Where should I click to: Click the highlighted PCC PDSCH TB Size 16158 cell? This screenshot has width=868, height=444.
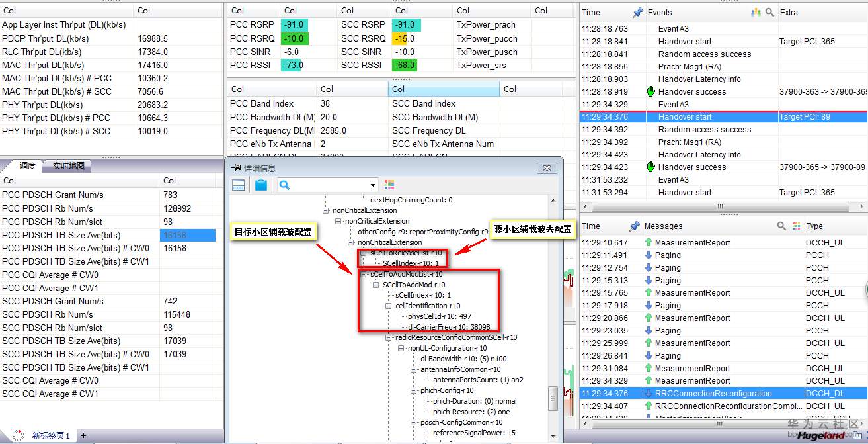tap(188, 235)
